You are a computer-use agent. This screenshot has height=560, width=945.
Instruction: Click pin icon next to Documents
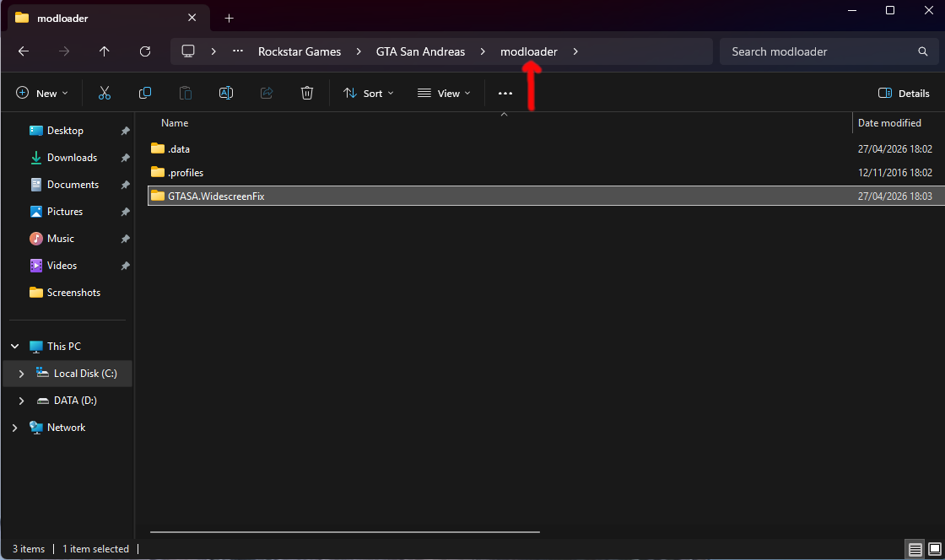click(126, 185)
